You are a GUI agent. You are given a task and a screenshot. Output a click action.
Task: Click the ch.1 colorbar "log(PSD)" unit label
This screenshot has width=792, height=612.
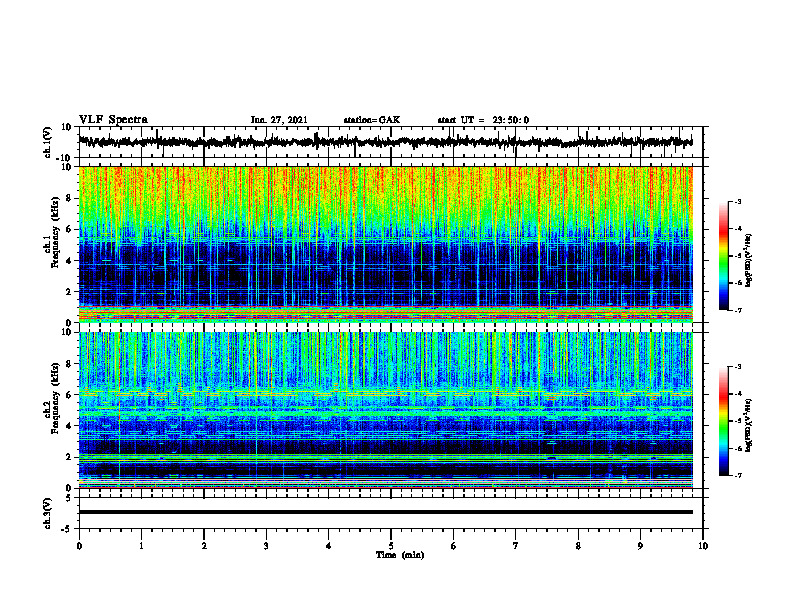pos(749,260)
